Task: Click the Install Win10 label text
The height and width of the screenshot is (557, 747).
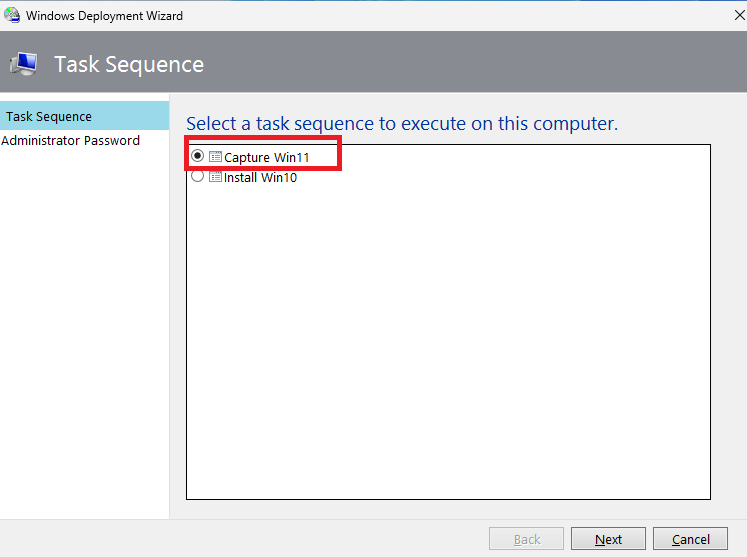Action: tap(260, 177)
